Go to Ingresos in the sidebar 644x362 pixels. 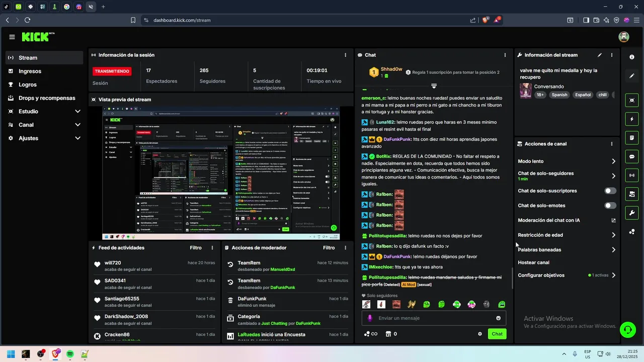45,71
